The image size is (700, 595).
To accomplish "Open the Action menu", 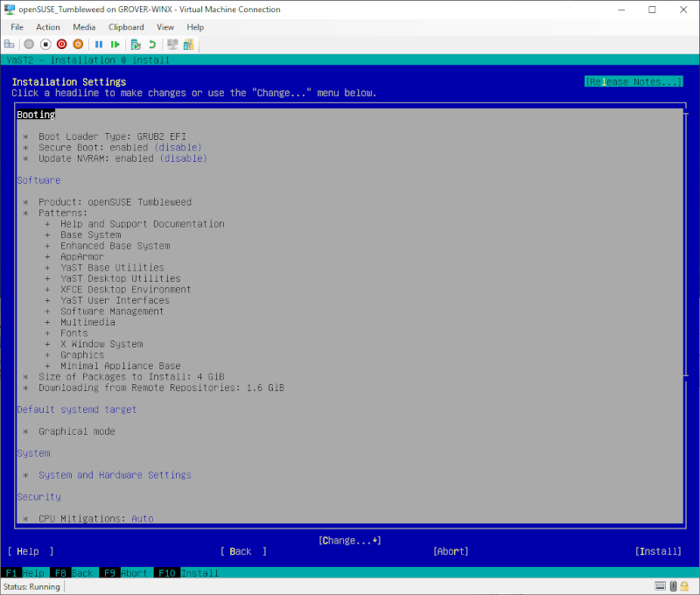I will (48, 27).
